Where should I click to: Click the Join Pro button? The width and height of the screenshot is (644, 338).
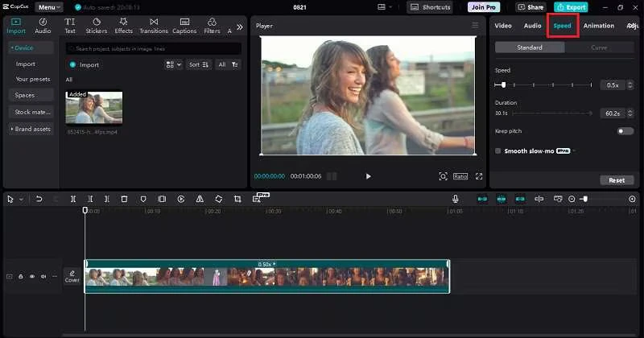(484, 7)
